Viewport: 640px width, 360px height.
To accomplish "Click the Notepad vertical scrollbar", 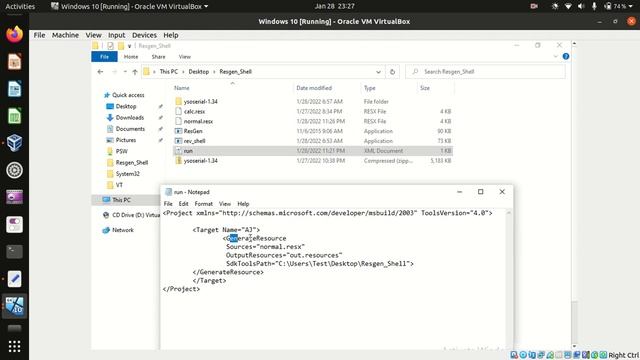I will point(509,278).
